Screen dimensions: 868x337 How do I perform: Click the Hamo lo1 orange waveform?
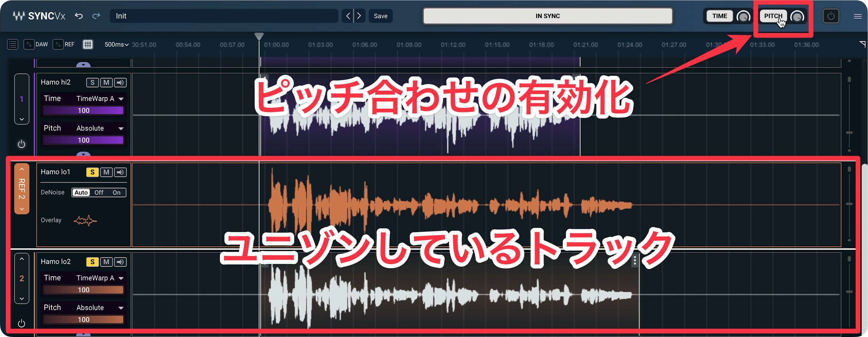coord(450,205)
